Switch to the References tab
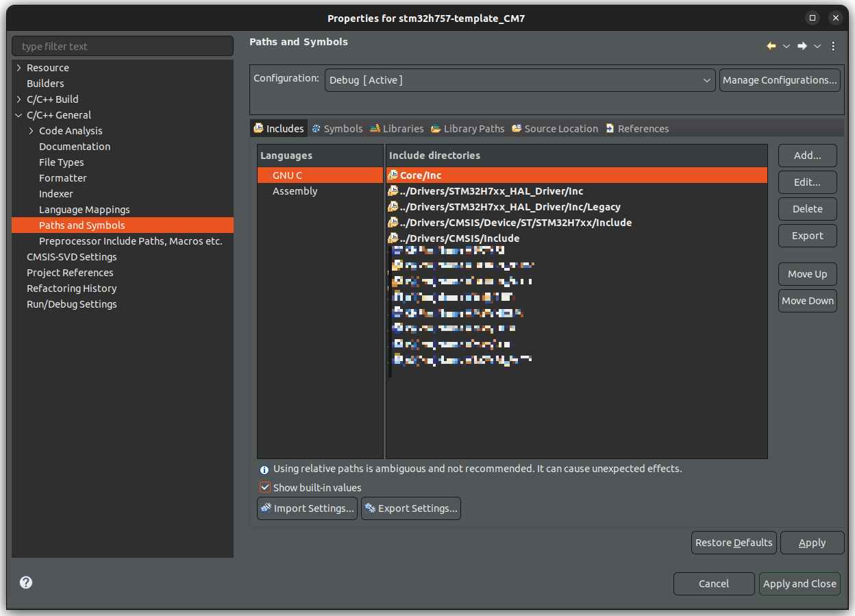 click(637, 128)
